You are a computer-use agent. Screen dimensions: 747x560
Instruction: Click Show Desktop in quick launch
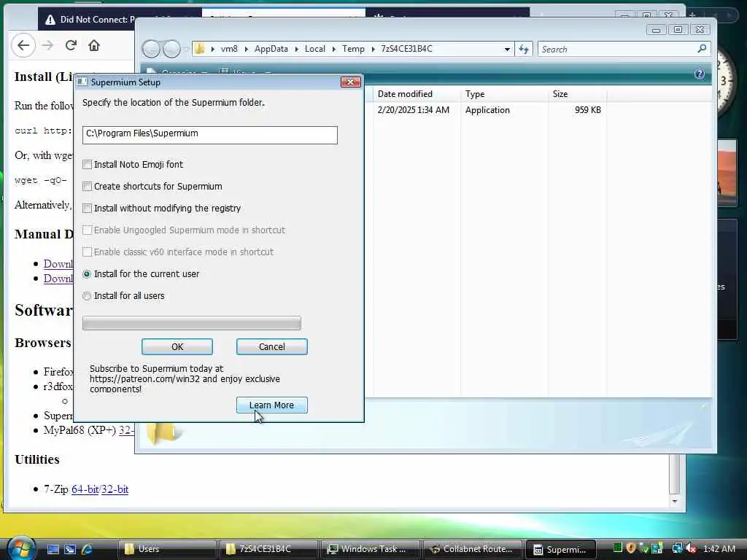(x=53, y=549)
